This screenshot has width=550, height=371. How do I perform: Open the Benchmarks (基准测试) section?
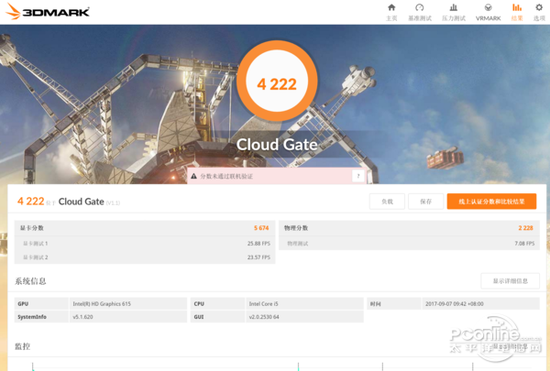pyautogui.click(x=420, y=12)
